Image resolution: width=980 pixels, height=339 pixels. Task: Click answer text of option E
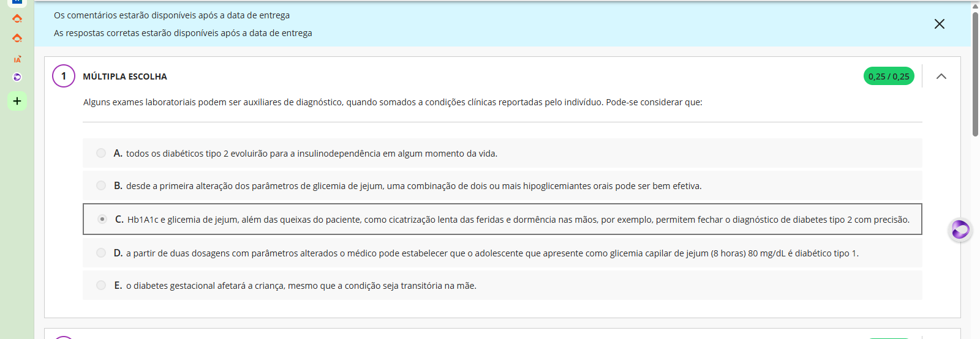point(301,286)
